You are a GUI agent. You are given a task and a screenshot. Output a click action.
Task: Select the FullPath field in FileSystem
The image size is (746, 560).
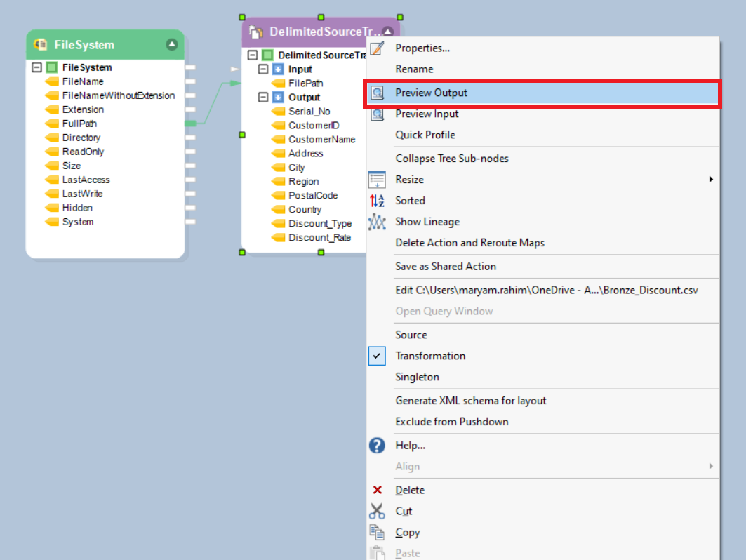pyautogui.click(x=79, y=124)
